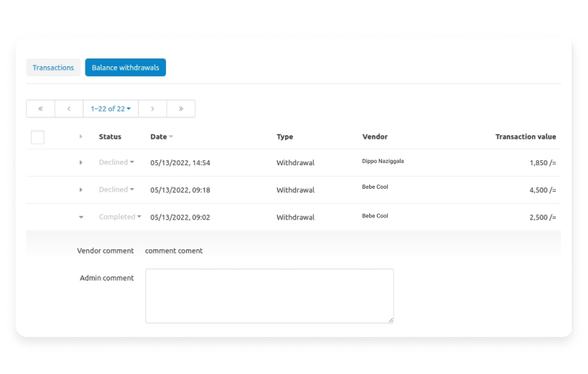Go to first page of results
The height and width of the screenshot is (374, 588).
[x=41, y=109]
